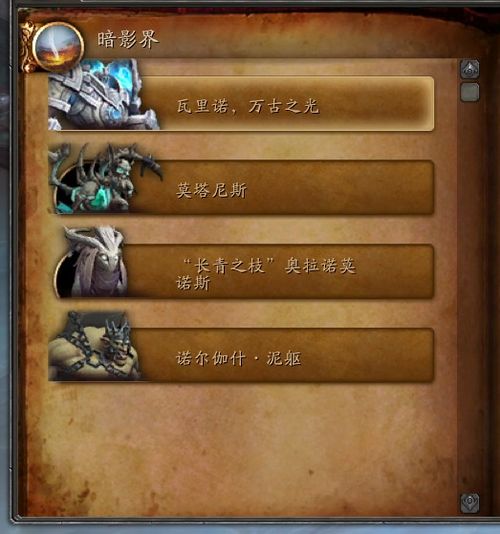Click the 暗影界 header title
The height and width of the screenshot is (534, 500).
[x=128, y=39]
